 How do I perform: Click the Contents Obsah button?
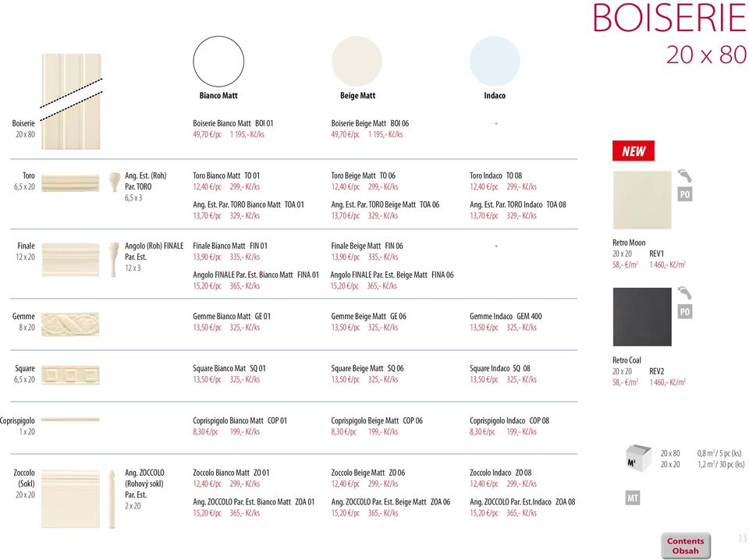tap(685, 545)
